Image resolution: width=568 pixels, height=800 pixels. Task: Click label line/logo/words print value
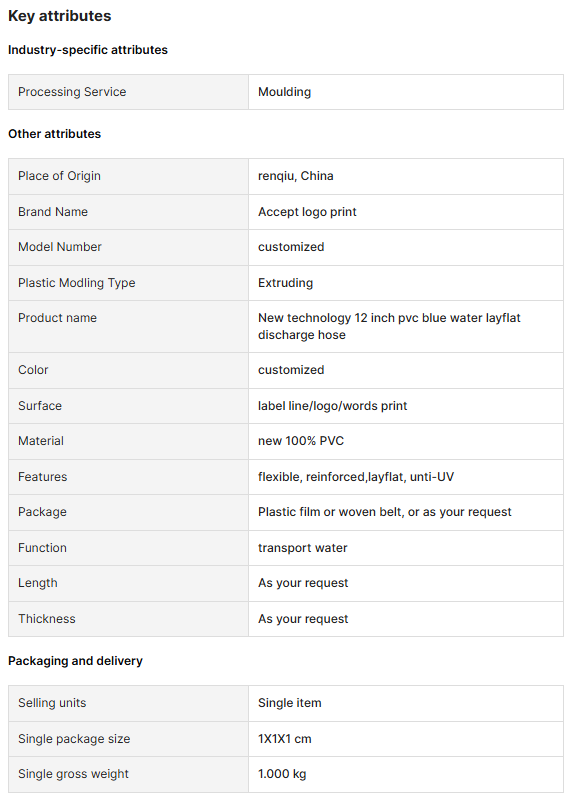332,406
